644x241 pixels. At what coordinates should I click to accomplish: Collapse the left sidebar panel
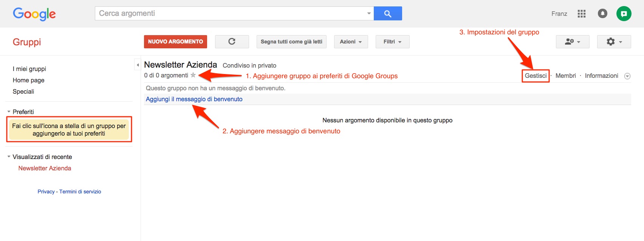coord(138,65)
